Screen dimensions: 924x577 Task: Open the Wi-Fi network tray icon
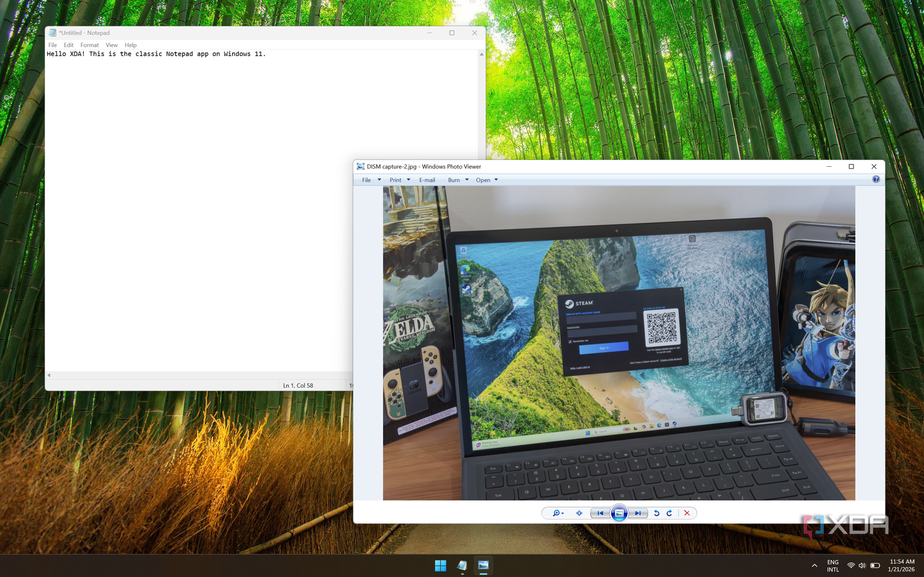851,566
